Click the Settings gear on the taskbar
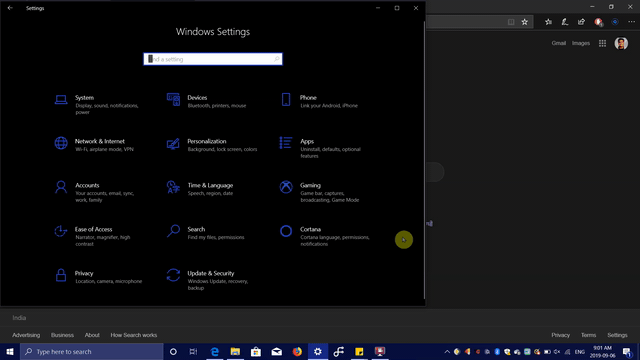 pos(318,351)
